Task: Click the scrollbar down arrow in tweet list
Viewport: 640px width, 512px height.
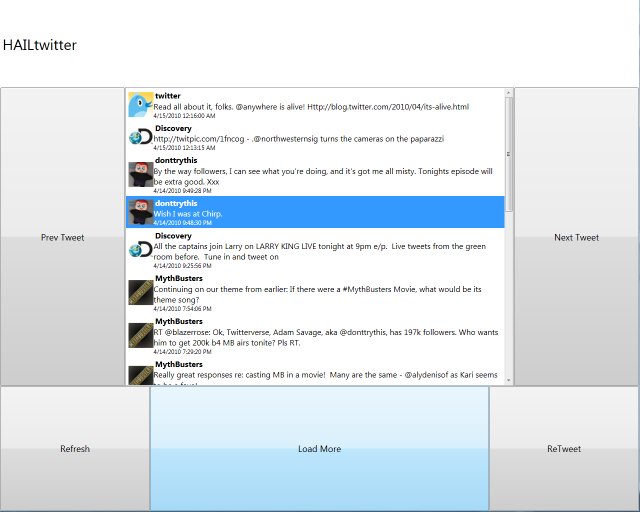Action: 509,380
